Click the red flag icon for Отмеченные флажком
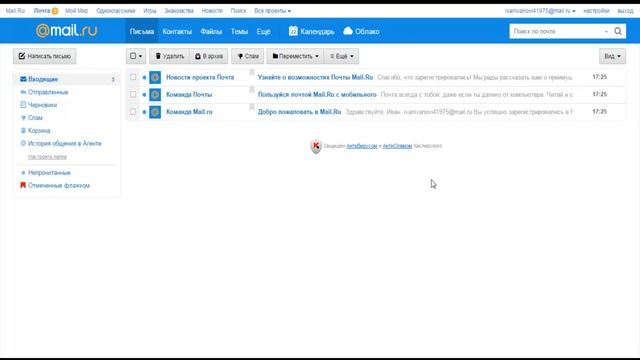Image resolution: width=640 pixels, height=360 pixels. tap(23, 185)
